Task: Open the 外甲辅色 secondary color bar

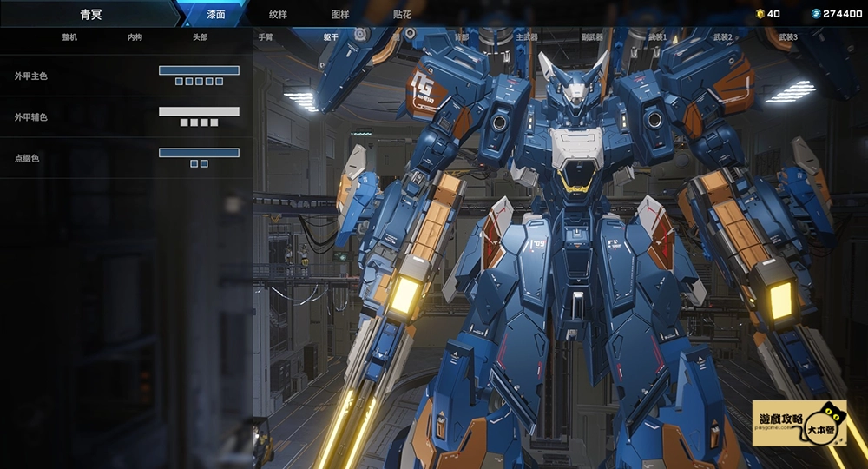Action: pos(200,111)
